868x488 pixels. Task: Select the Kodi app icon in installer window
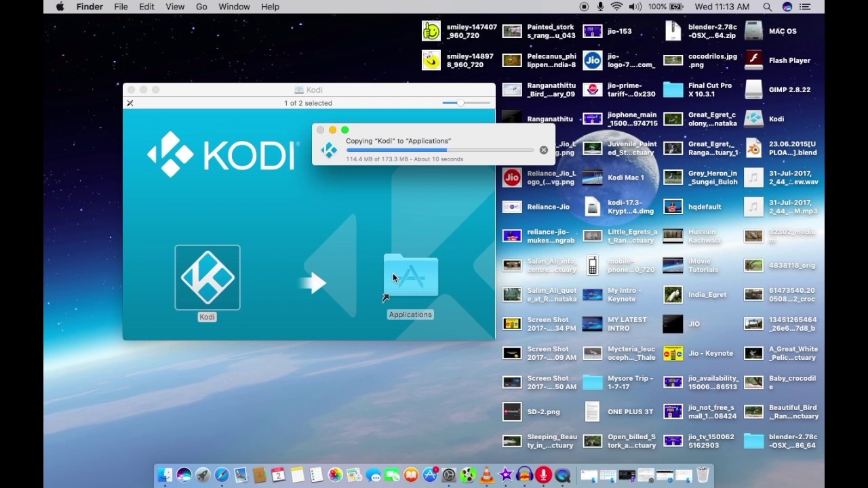pos(208,277)
